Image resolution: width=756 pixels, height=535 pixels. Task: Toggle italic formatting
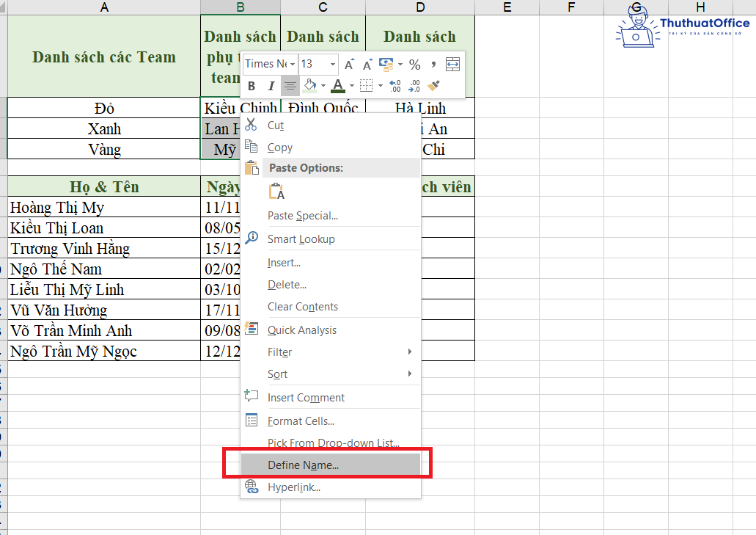(x=271, y=85)
